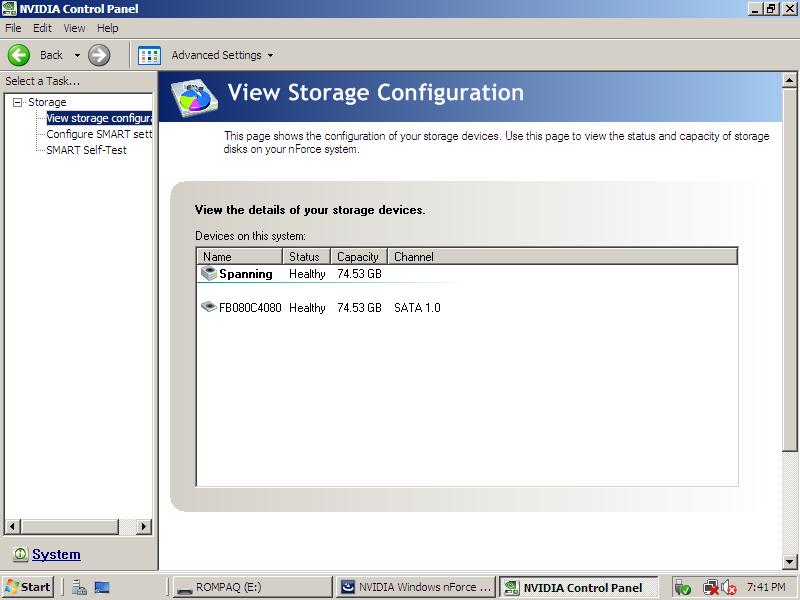Switch to ROMPAQ (E:) taskbar window
Screen dimensions: 800x600
(x=252, y=587)
